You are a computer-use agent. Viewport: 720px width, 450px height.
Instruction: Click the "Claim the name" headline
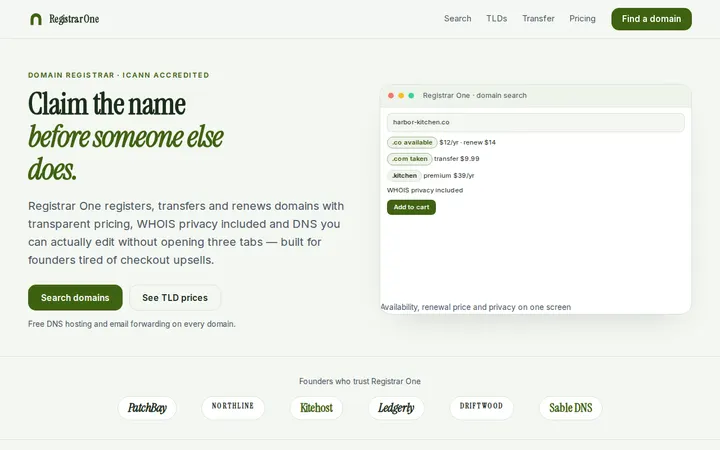[107, 104]
